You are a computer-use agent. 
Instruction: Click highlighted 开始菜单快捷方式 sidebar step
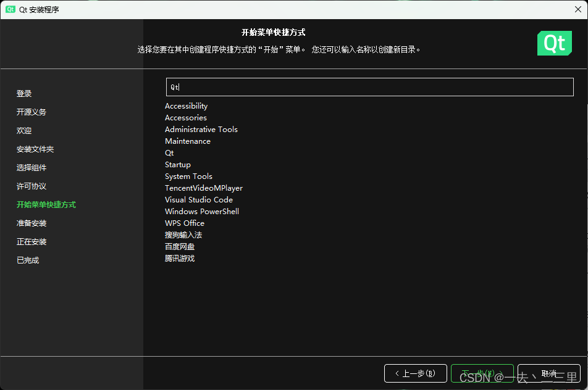coord(46,204)
